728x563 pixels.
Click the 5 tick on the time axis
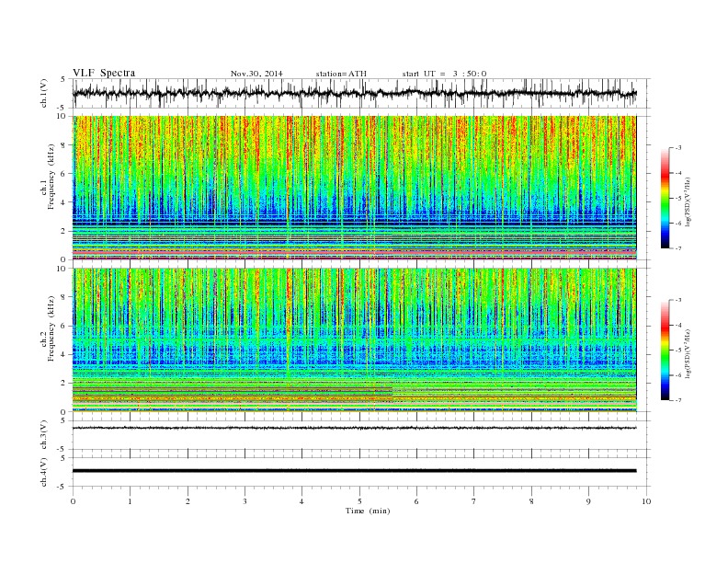[x=359, y=501]
